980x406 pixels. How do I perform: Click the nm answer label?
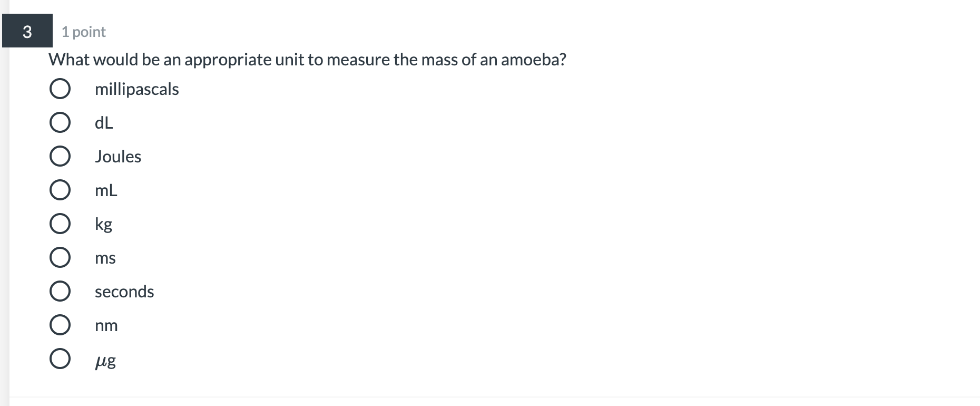coord(106,325)
